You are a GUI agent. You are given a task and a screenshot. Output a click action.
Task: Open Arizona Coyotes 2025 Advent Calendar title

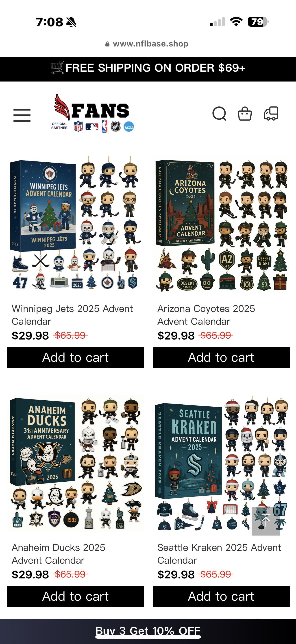206,315
